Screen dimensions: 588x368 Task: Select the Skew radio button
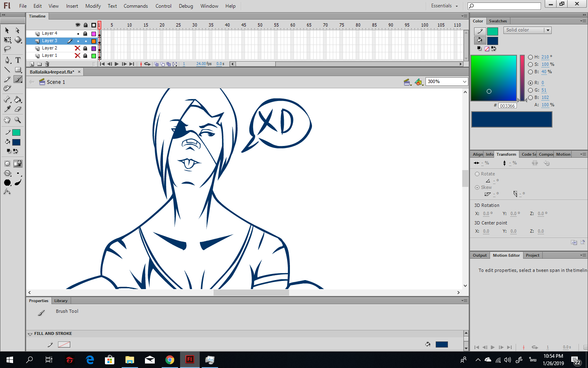pyautogui.click(x=477, y=187)
